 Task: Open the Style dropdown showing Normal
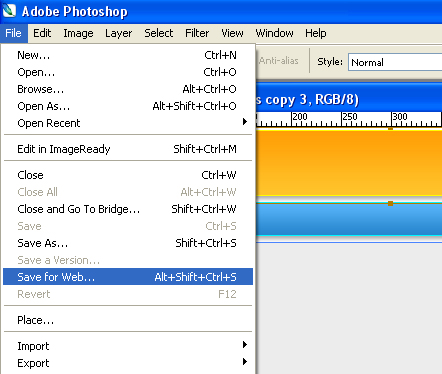pos(395,62)
